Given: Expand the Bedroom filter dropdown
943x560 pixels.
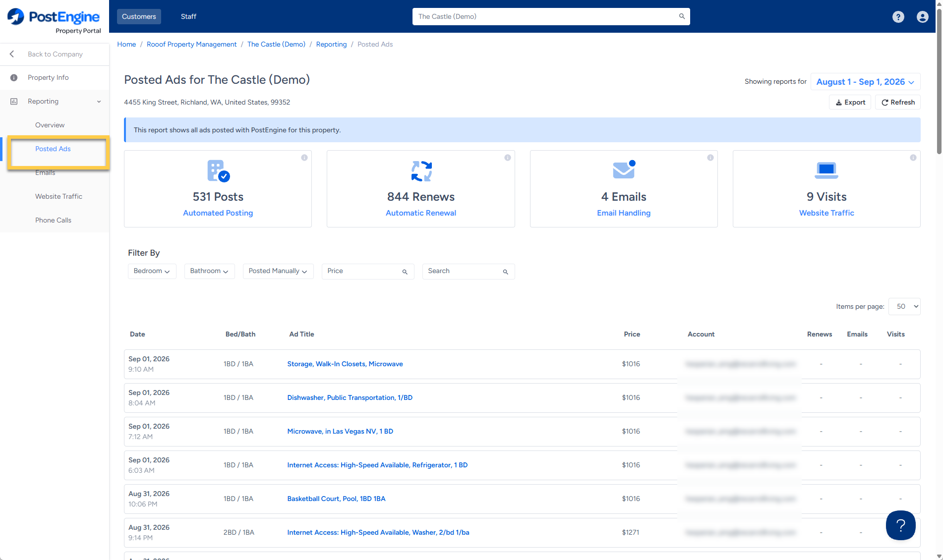Looking at the screenshot, I should pos(152,271).
